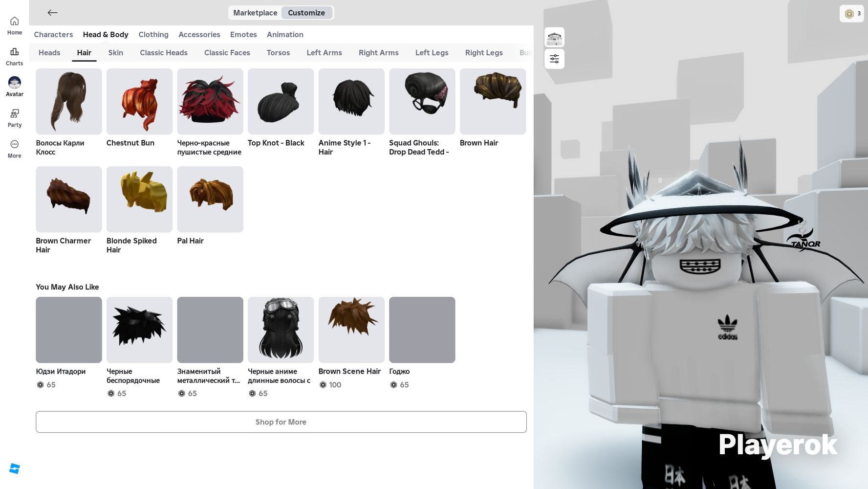The width and height of the screenshot is (868, 489).
Task: Open the Черные беспорядочные recommended hair
Action: [x=140, y=330]
